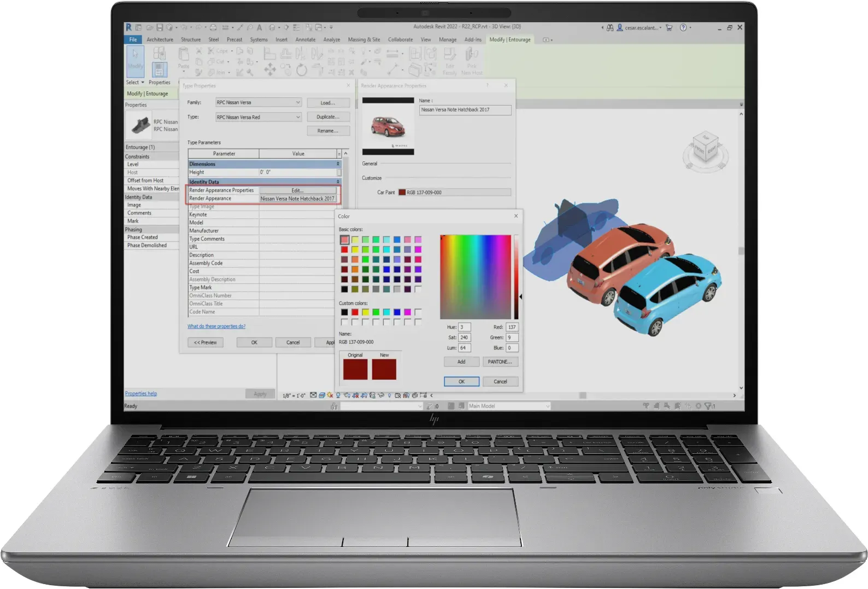Switch to the Annotate ribbon tab
This screenshot has height=589, width=868.
[305, 40]
